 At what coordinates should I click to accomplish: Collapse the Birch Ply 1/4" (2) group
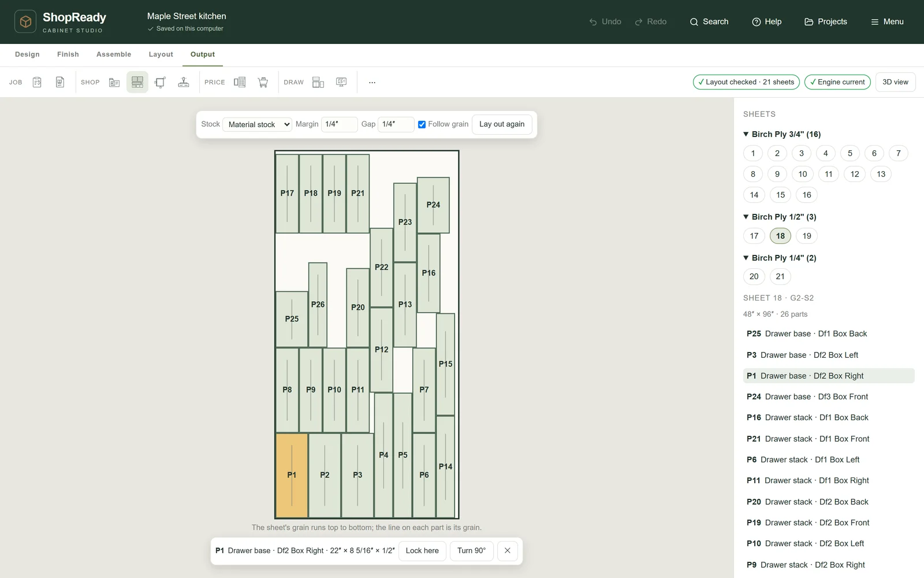point(780,258)
